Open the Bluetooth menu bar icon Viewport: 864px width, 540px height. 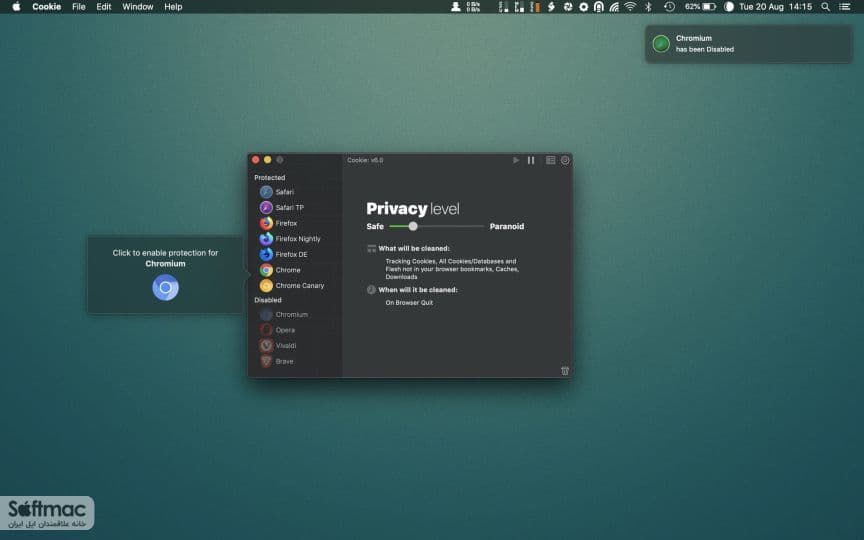click(649, 7)
